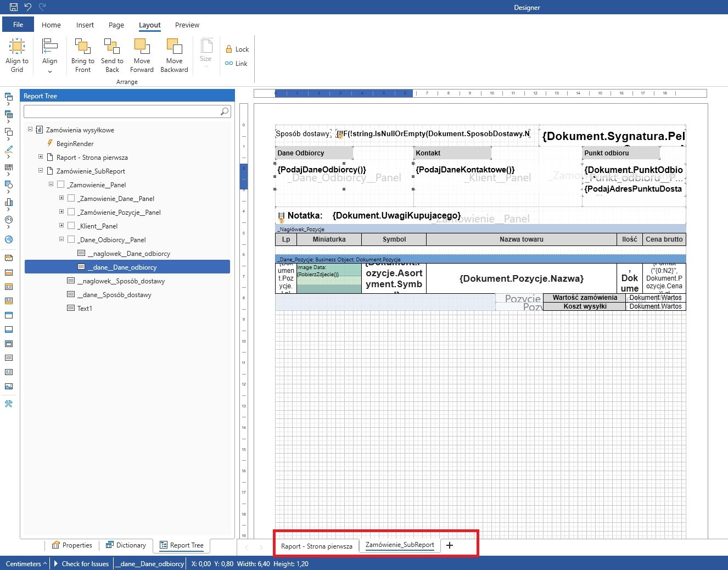The image size is (728, 570).
Task: Add a new page with the plus button
Action: tap(450, 545)
